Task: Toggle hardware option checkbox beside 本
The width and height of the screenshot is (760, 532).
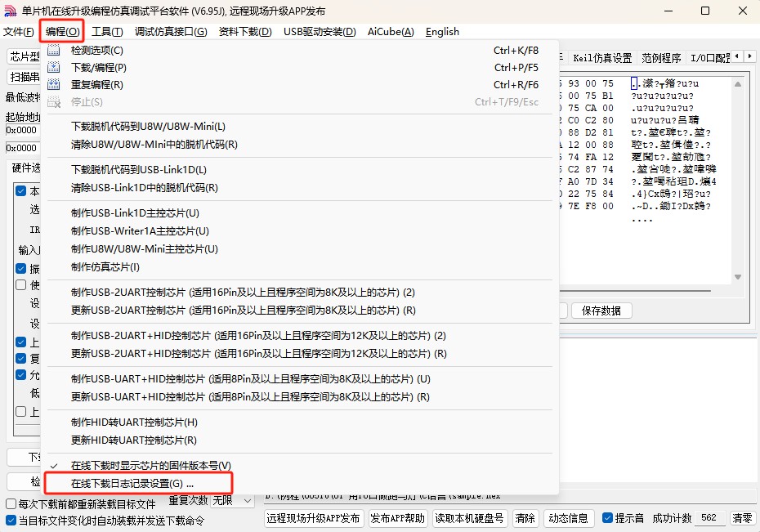Action: pos(21,190)
